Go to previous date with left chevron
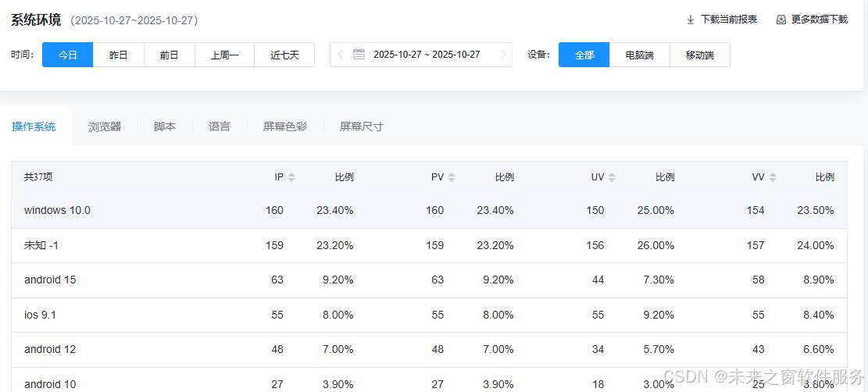This screenshot has height=392, width=868. [341, 54]
